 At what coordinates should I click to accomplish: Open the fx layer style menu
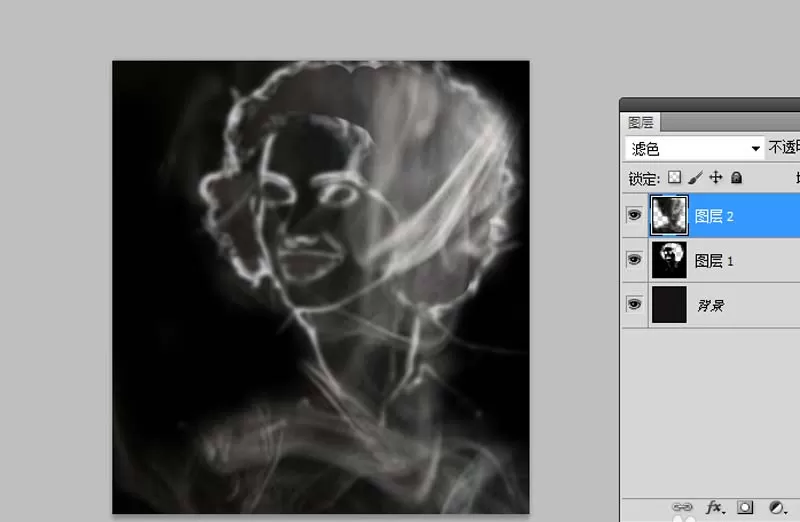pyautogui.click(x=715, y=507)
